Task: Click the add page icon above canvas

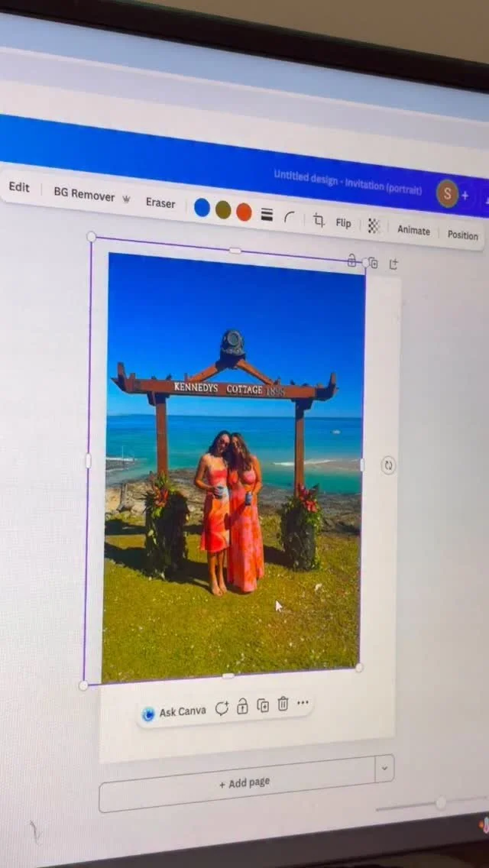Action: (393, 264)
